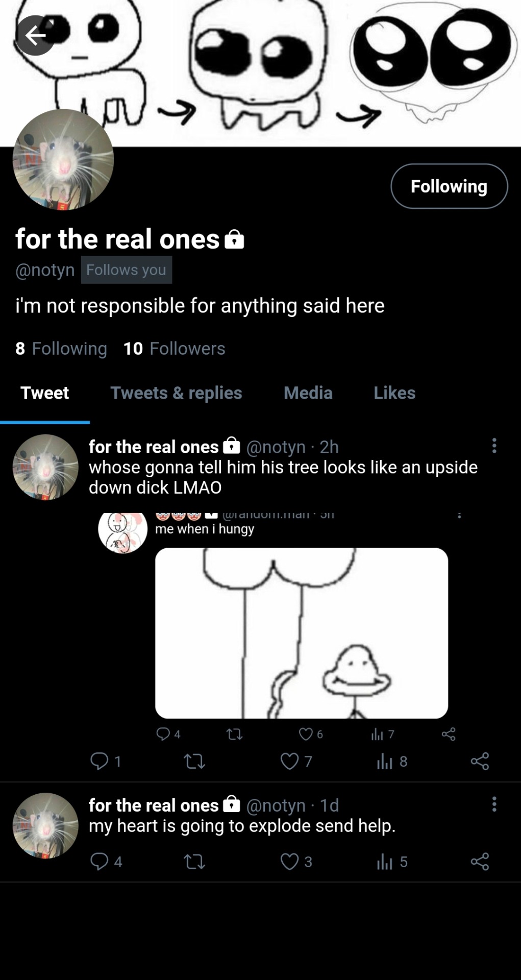Viewport: 521px width, 980px height.
Task: Tap the back arrow icon
Action: (x=35, y=35)
